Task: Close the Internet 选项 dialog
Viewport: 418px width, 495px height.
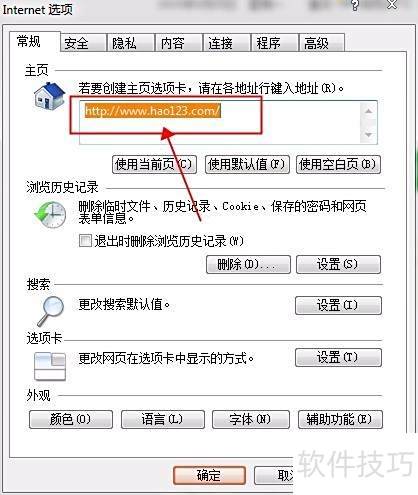Action: coord(392,4)
